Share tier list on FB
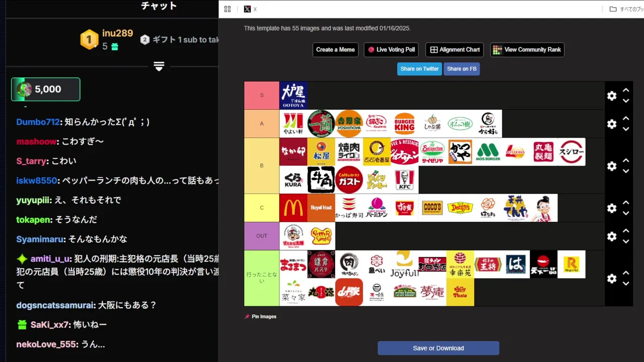This screenshot has width=644, height=362. pyautogui.click(x=462, y=69)
